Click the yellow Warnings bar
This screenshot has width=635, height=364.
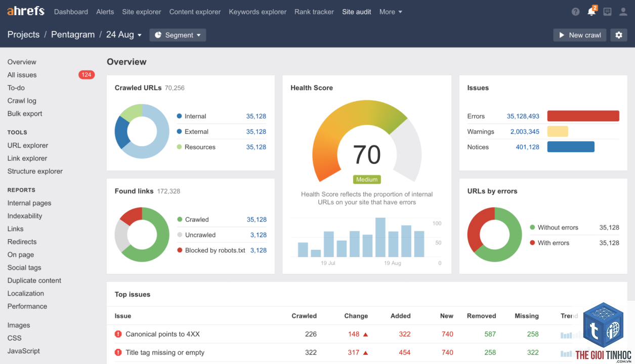(558, 131)
